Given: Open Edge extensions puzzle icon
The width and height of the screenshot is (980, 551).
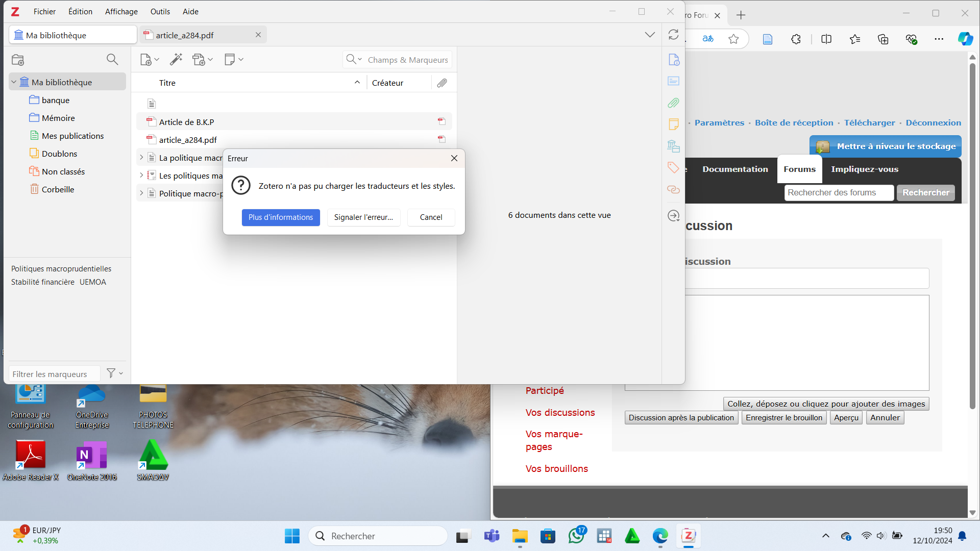Looking at the screenshot, I should pos(796,39).
